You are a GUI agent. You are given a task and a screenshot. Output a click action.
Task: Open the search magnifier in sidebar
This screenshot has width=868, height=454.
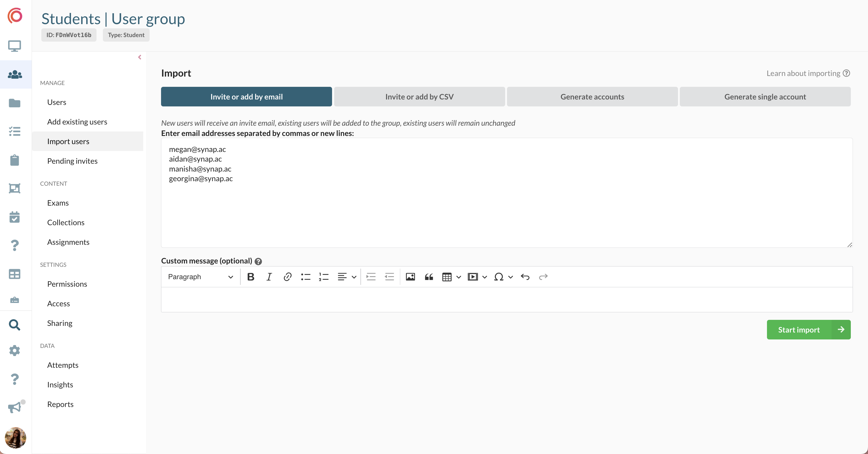[15, 325]
